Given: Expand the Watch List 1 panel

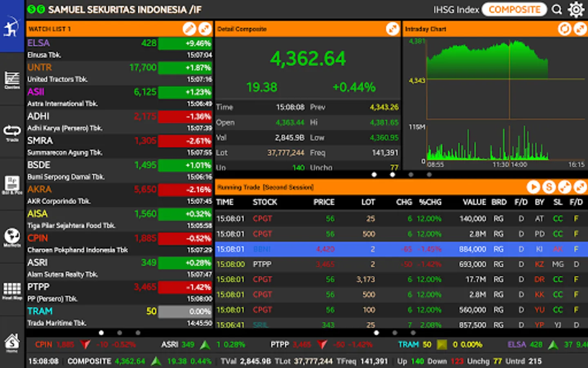Looking at the screenshot, I should click(x=205, y=29).
